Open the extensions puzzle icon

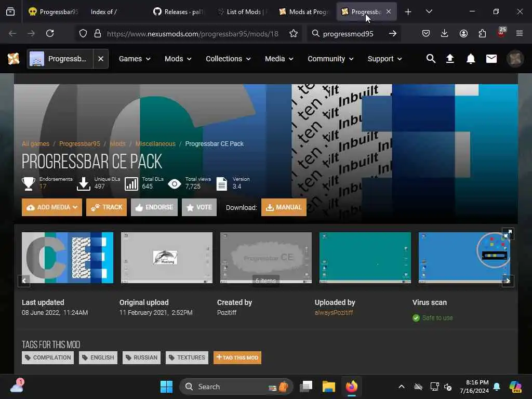[482, 33]
